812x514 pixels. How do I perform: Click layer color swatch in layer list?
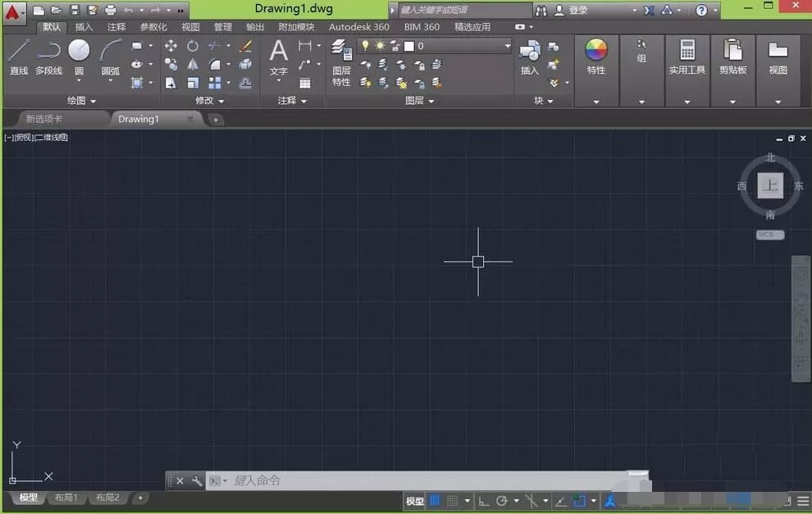tap(409, 46)
